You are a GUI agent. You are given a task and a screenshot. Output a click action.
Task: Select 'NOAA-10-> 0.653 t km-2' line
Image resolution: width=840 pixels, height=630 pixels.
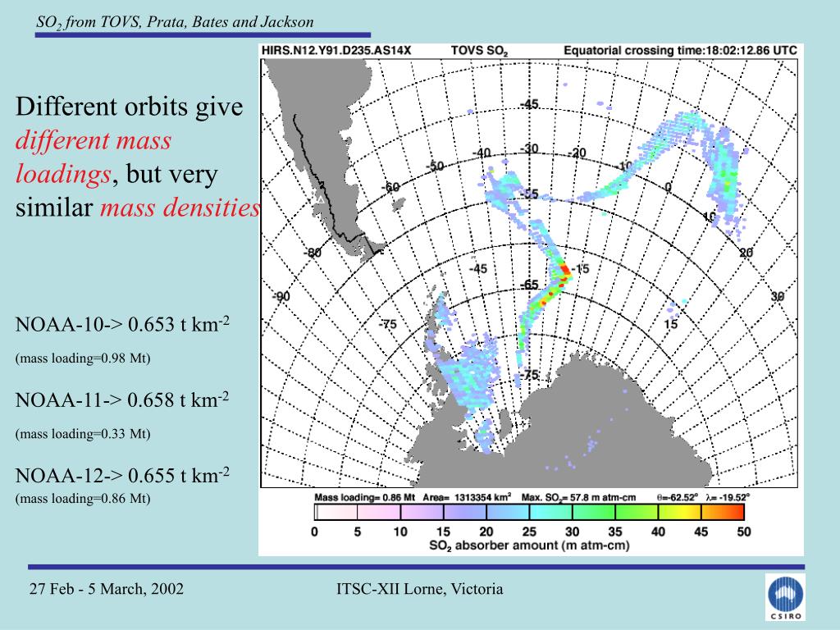[122, 324]
